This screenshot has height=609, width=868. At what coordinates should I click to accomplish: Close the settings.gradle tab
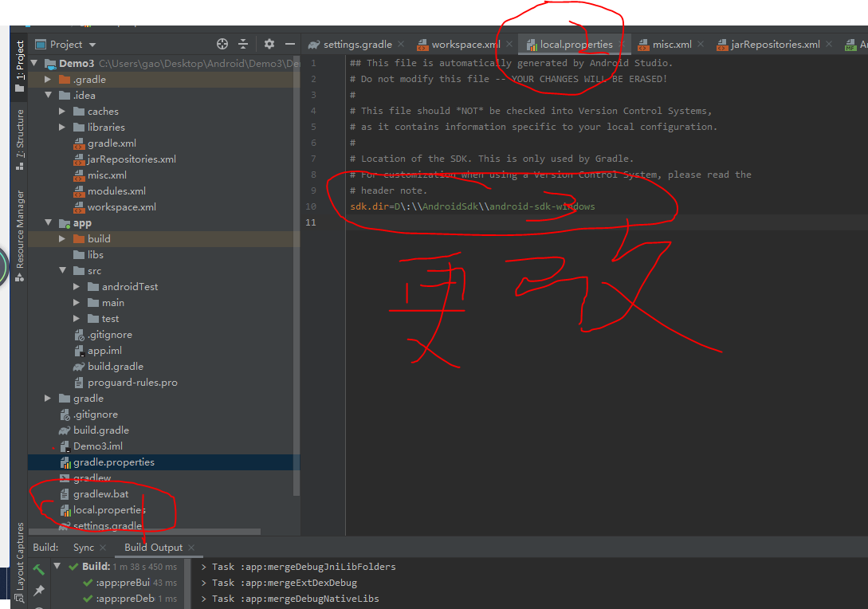click(401, 45)
